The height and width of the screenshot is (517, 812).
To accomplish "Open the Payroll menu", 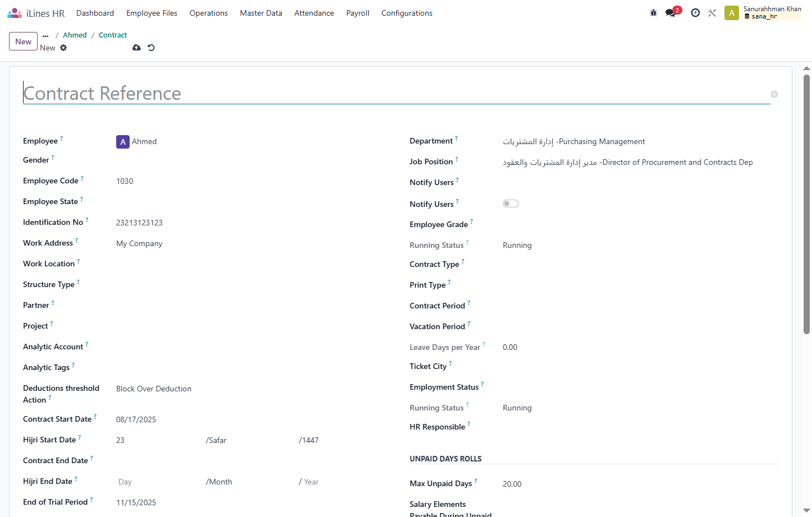I will (x=357, y=13).
